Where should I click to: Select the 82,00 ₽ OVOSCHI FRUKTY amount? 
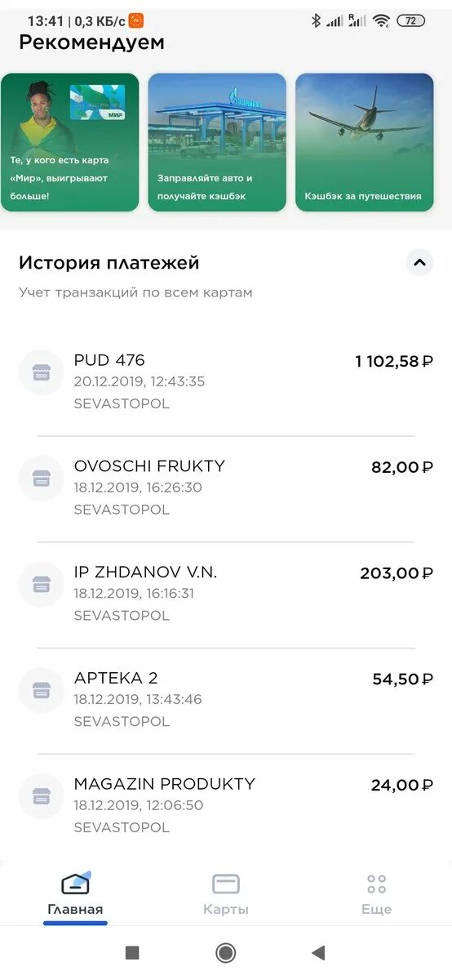(x=402, y=467)
